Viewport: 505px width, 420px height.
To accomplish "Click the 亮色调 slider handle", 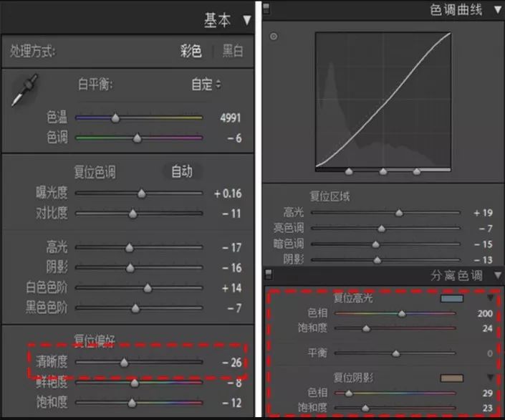I will tap(382, 229).
